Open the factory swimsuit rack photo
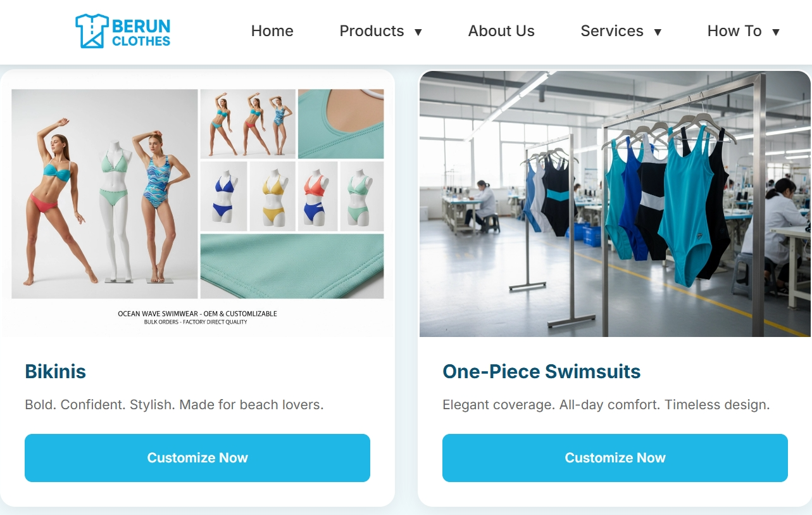Viewport: 812px width, 515px height. click(615, 204)
